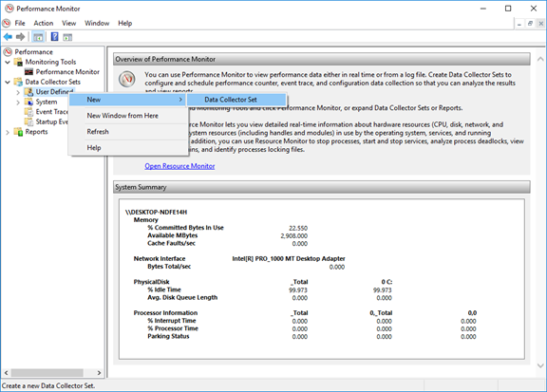Open the Resource Monitor link

click(x=179, y=166)
